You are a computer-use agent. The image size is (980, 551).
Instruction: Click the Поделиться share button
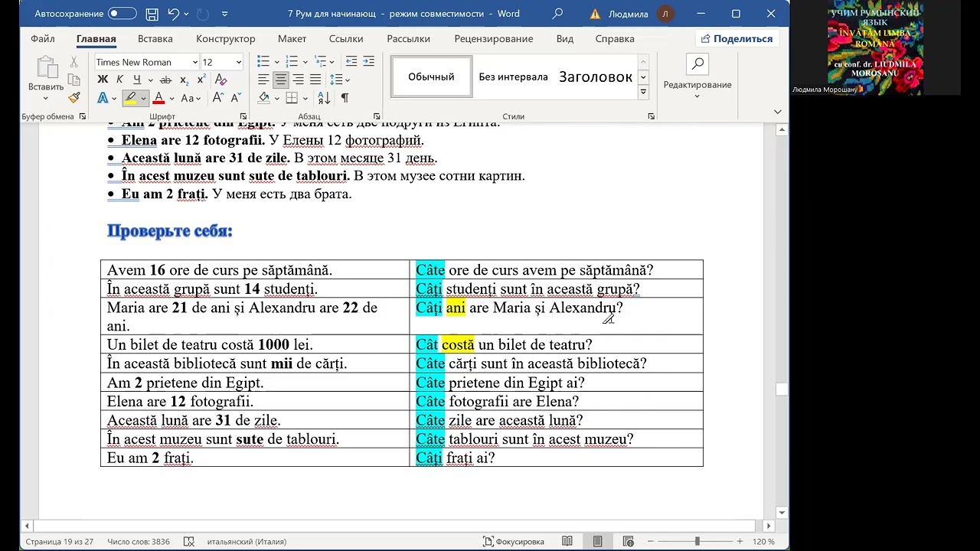(737, 38)
